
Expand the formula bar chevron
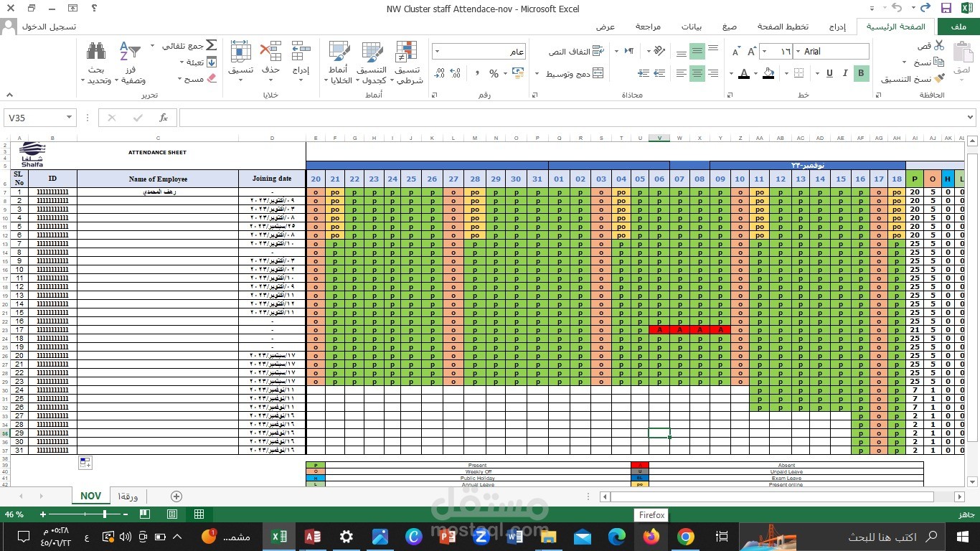tap(971, 118)
